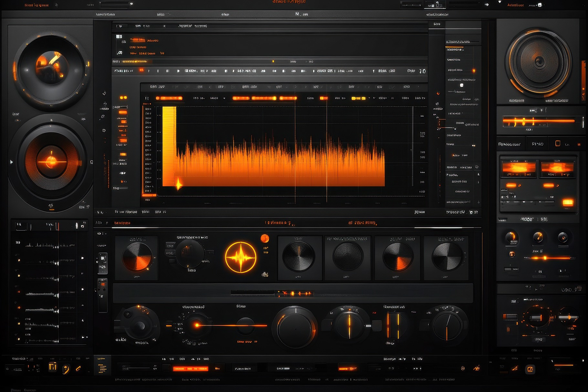Select the second tab in the right mixer panel
588x392 pixels.
538,144
